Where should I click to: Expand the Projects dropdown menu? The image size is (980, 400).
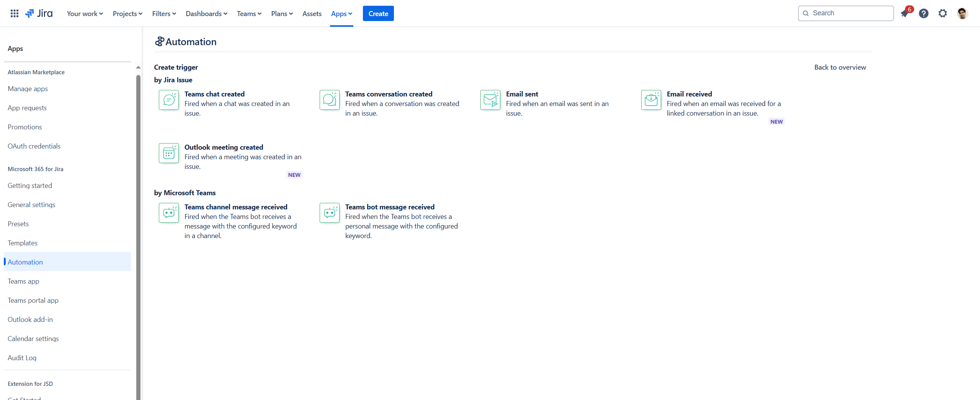127,14
